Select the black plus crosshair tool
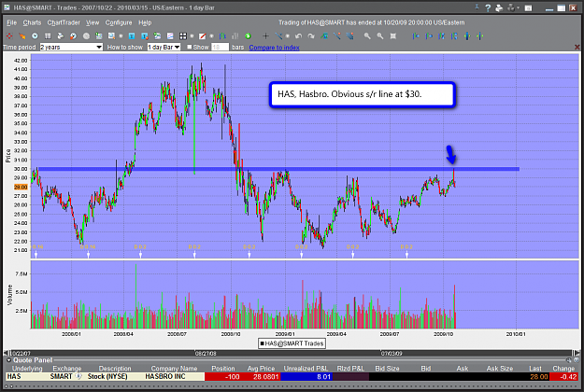This screenshot has width=584, height=392. (x=265, y=36)
